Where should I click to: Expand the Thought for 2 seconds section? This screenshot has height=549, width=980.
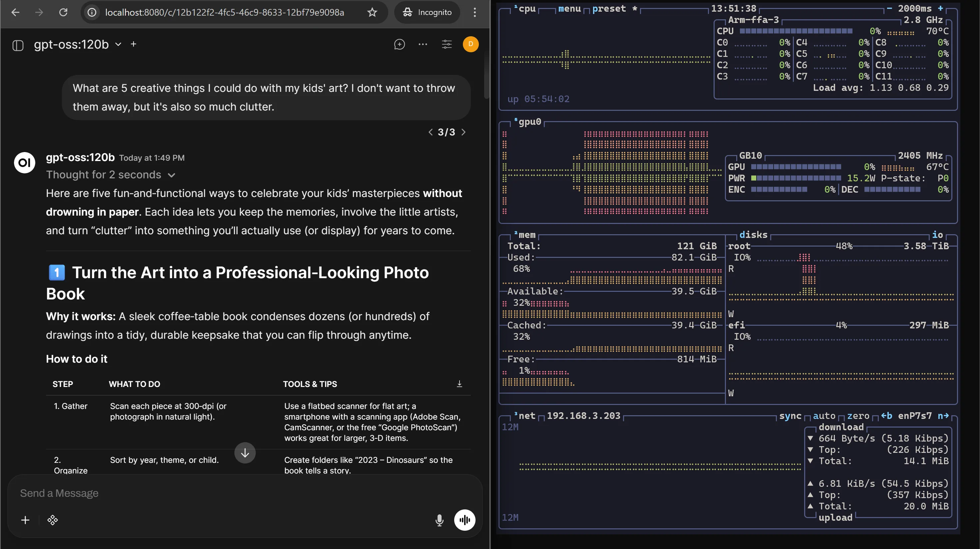(x=111, y=174)
